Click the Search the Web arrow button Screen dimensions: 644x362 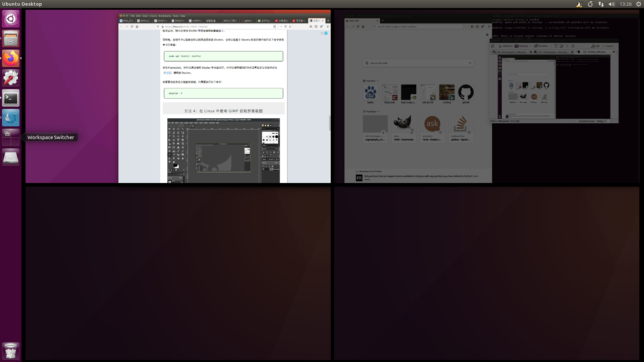pos(470,63)
